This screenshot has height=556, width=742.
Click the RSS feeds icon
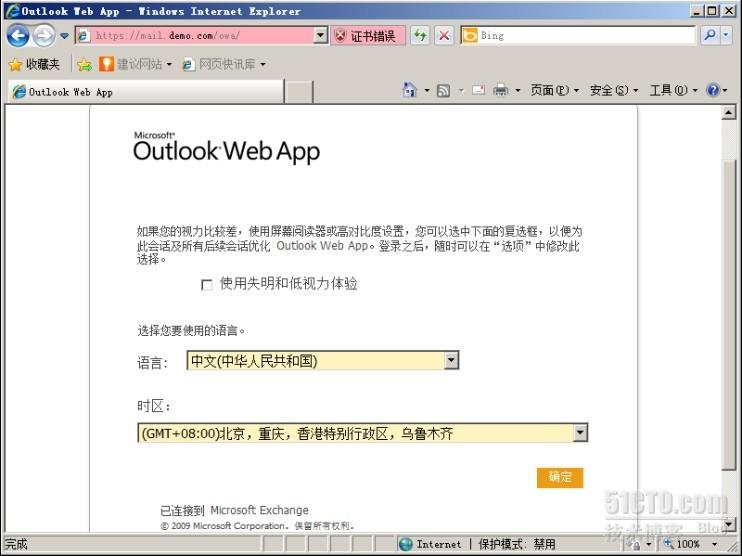tap(443, 90)
